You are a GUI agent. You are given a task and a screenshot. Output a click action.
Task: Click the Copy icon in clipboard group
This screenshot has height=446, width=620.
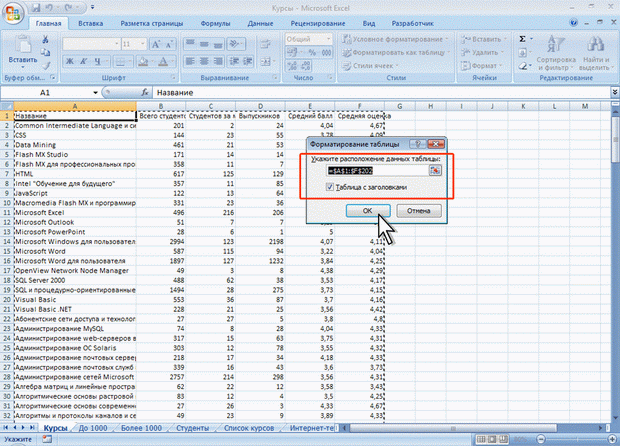tap(45, 52)
